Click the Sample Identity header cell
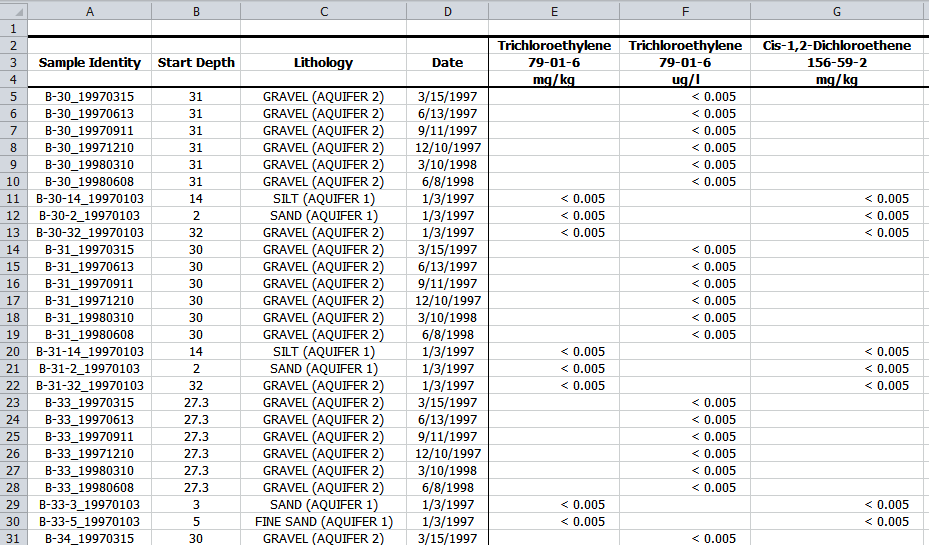 90,62
